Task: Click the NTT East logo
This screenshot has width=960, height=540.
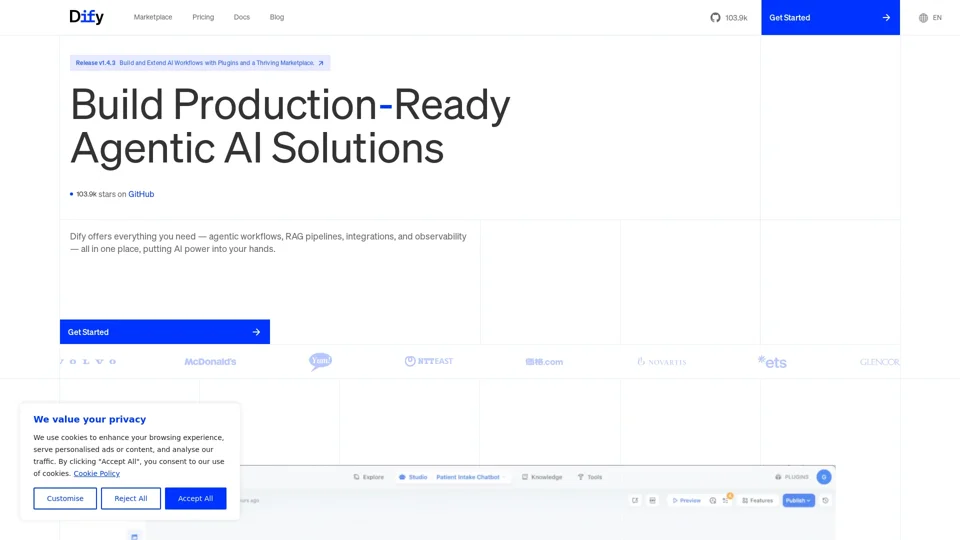Action: 429,361
